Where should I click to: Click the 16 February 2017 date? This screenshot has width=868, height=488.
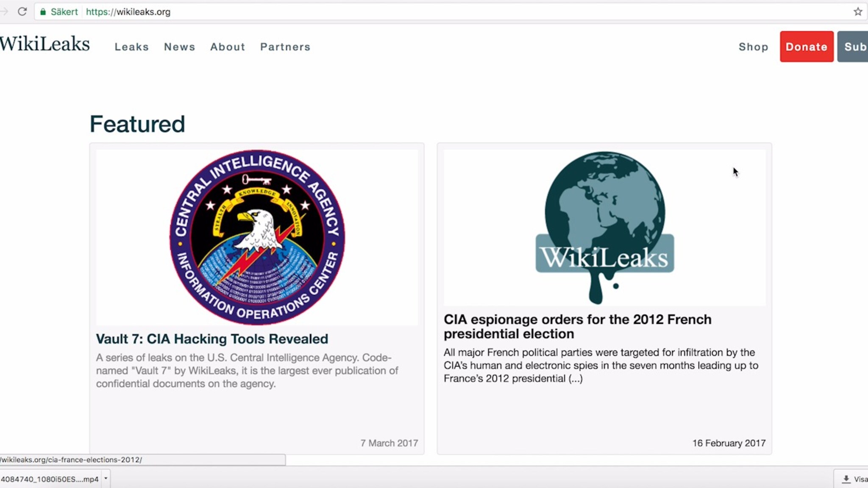point(729,443)
